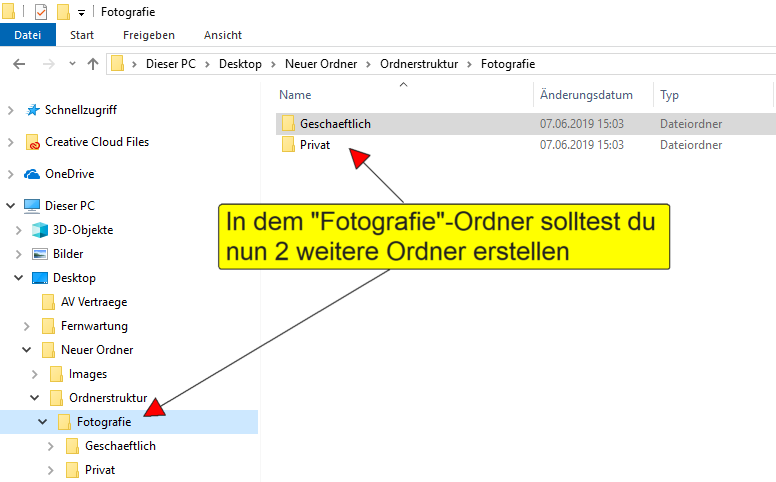The image size is (776, 482).
Task: Select AV Vertraege in the navigation tree
Action: [94, 302]
